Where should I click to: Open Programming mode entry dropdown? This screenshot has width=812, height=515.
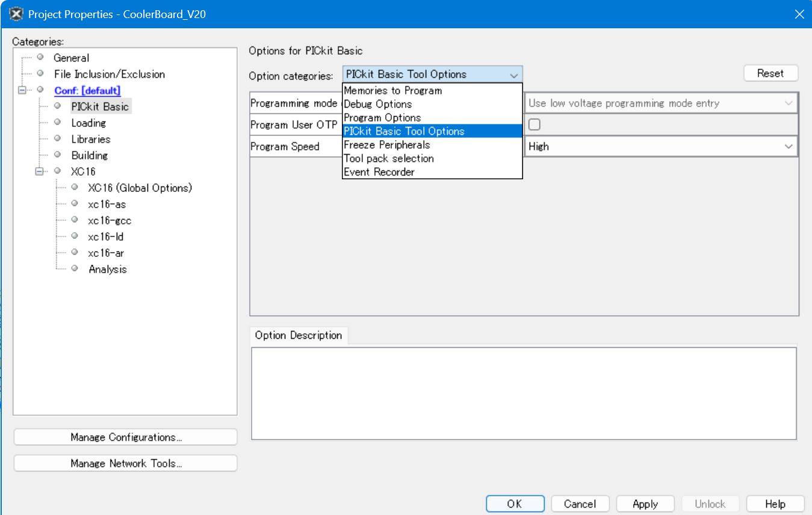click(x=662, y=103)
